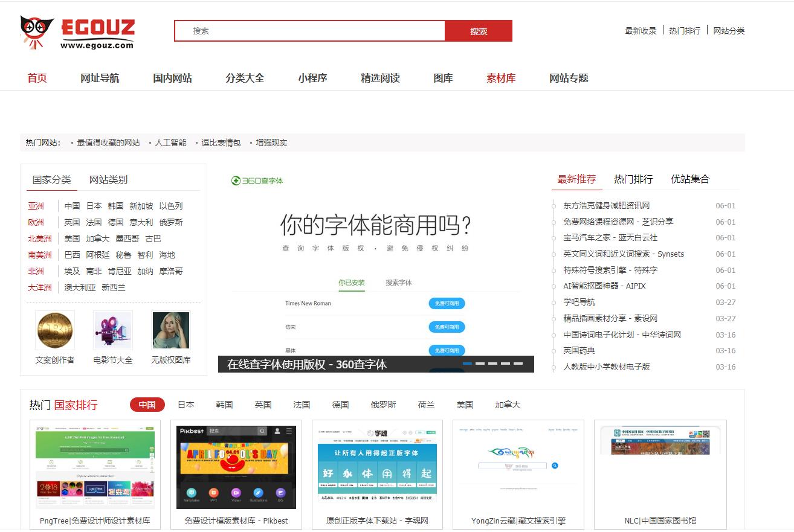Switch to the 优站集合 tab

point(690,179)
